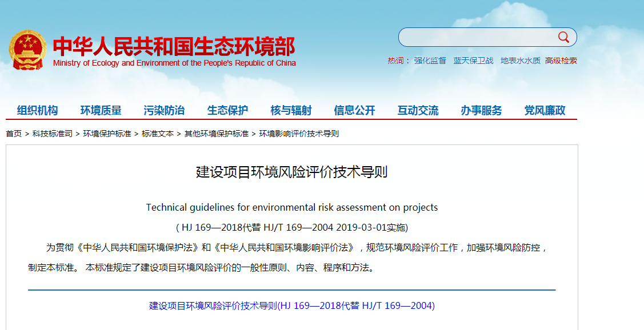The width and height of the screenshot is (644, 330).
Task: Select the 污染防治 navigation item
Action: pyautogui.click(x=164, y=111)
